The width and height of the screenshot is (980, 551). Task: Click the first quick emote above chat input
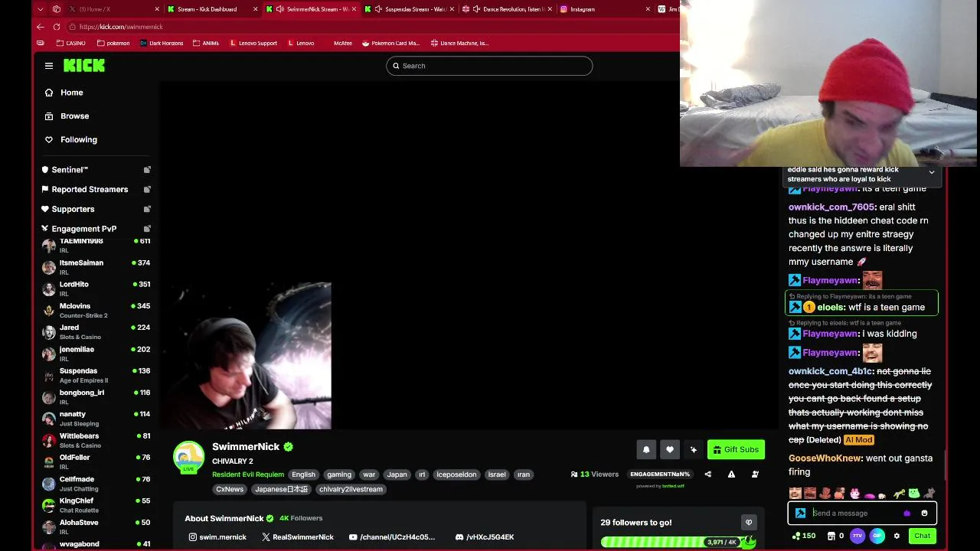point(795,494)
